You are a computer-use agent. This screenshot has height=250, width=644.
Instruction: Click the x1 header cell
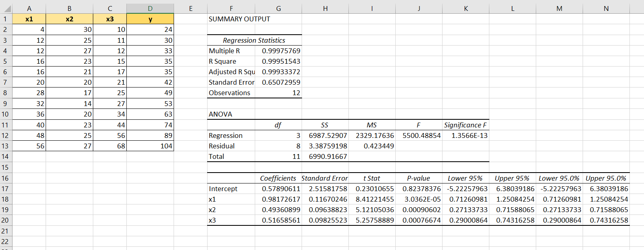pos(29,19)
